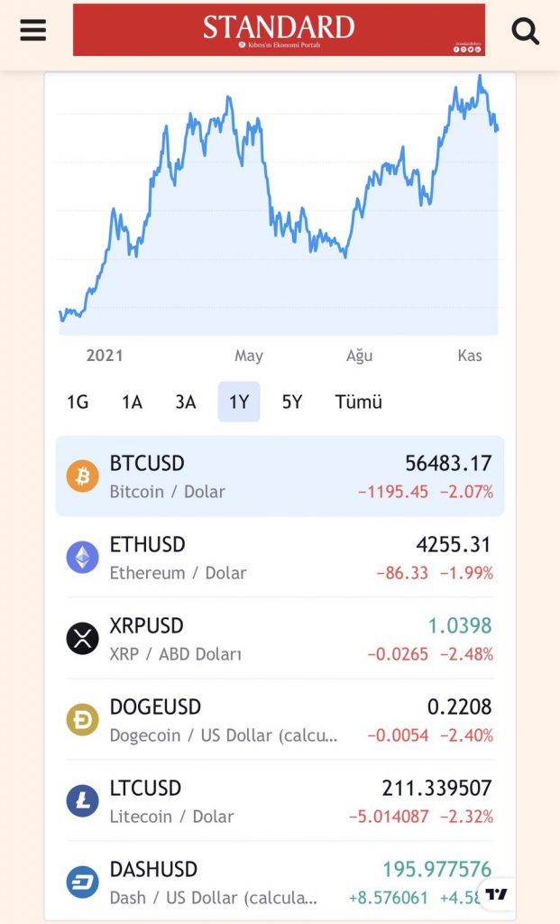Image resolution: width=560 pixels, height=924 pixels.
Task: Show the Tümü full history range
Action: click(359, 402)
